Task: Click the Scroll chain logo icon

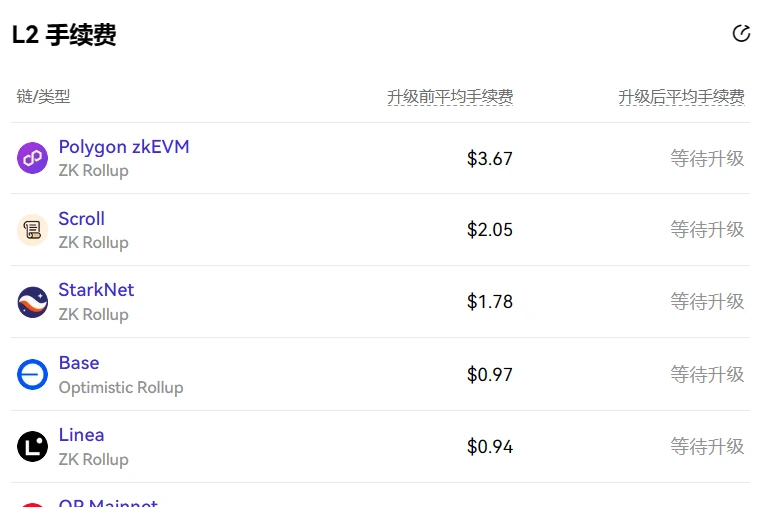Action: [33, 230]
